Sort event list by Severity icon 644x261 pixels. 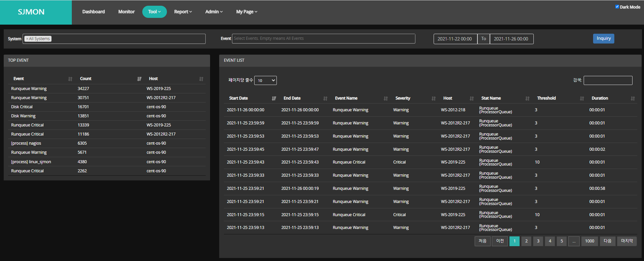tap(433, 98)
